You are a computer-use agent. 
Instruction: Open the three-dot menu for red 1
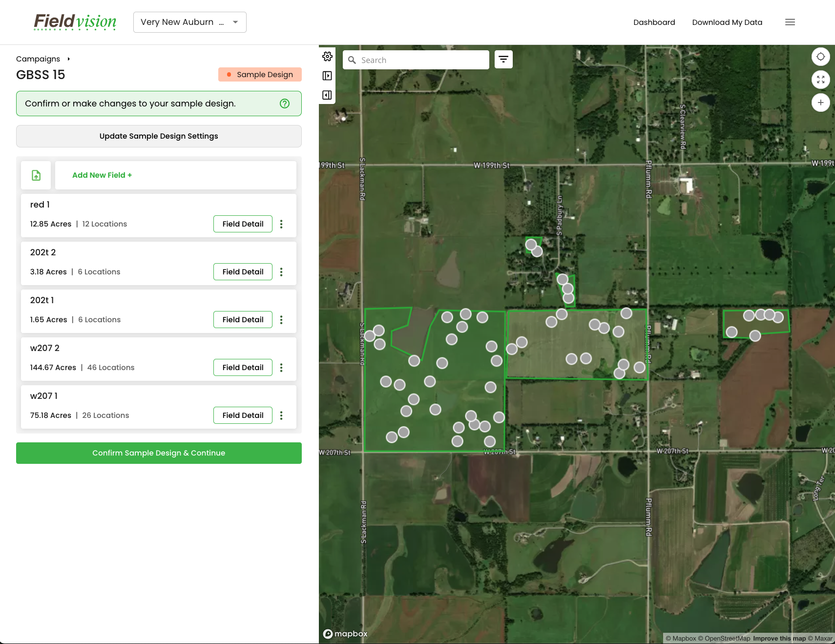click(x=281, y=224)
